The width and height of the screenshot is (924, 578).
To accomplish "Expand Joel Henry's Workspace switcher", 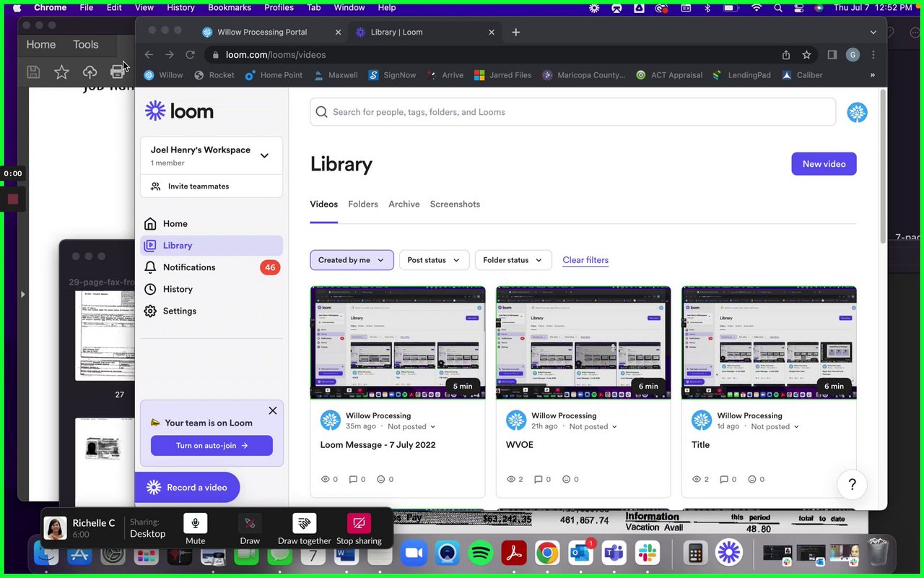I will (x=264, y=155).
